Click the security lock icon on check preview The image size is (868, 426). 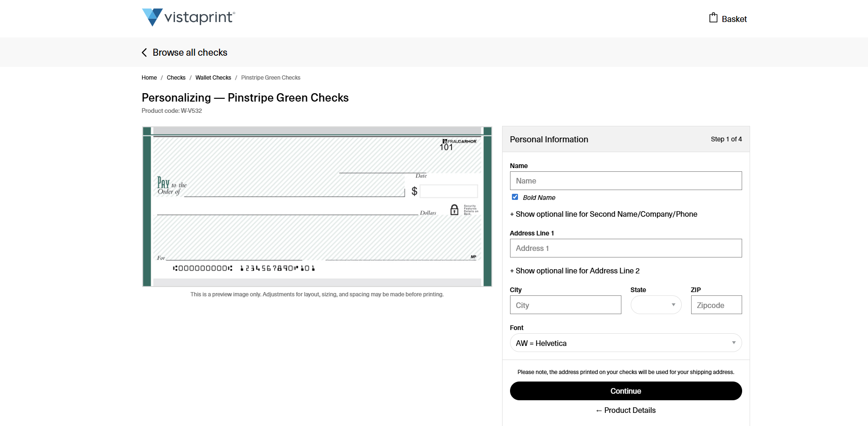454,209
